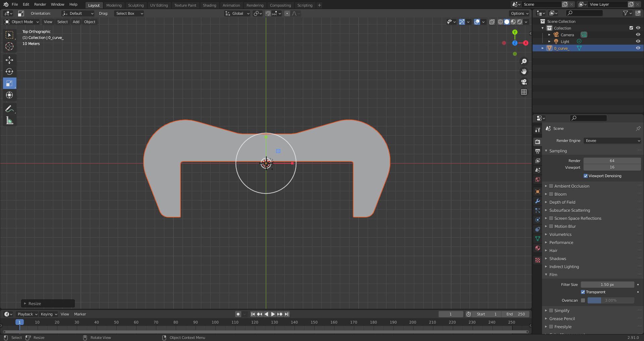Image resolution: width=644 pixels, height=341 pixels.
Task: Select the Rotate tool
Action: pyautogui.click(x=9, y=71)
